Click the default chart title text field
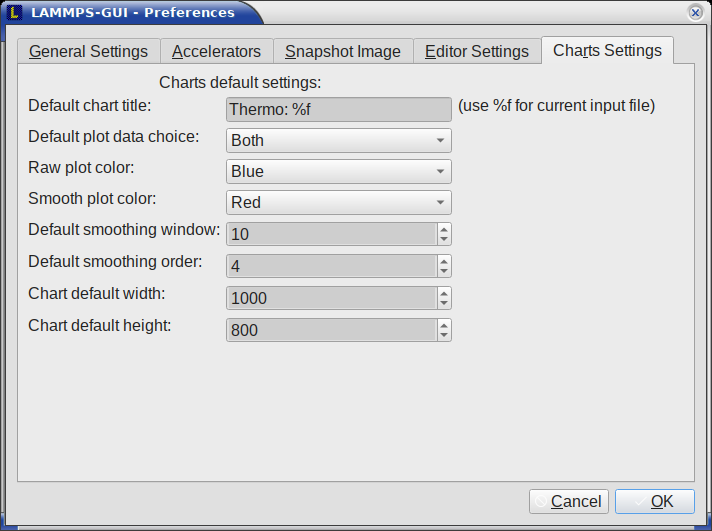This screenshot has height=531, width=712. point(339,110)
